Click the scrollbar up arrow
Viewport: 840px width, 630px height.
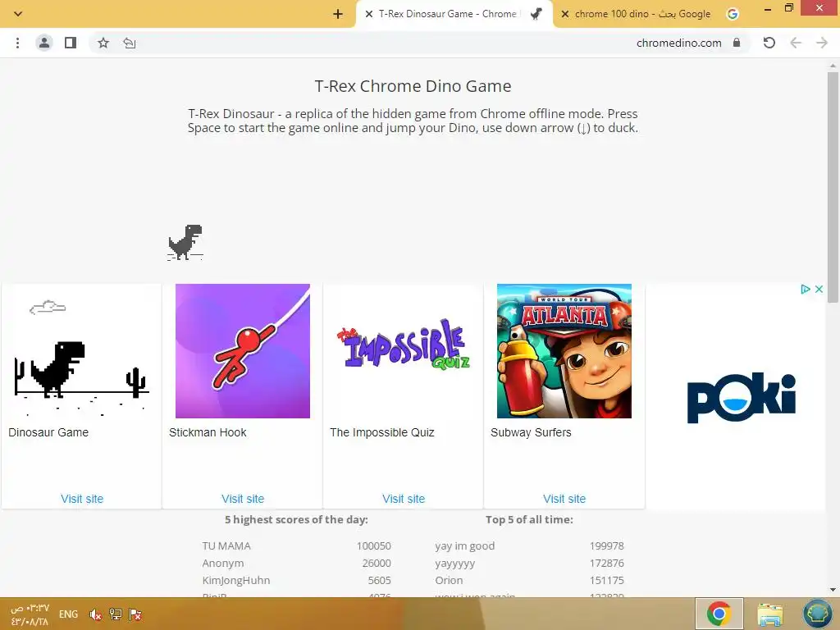(x=833, y=66)
